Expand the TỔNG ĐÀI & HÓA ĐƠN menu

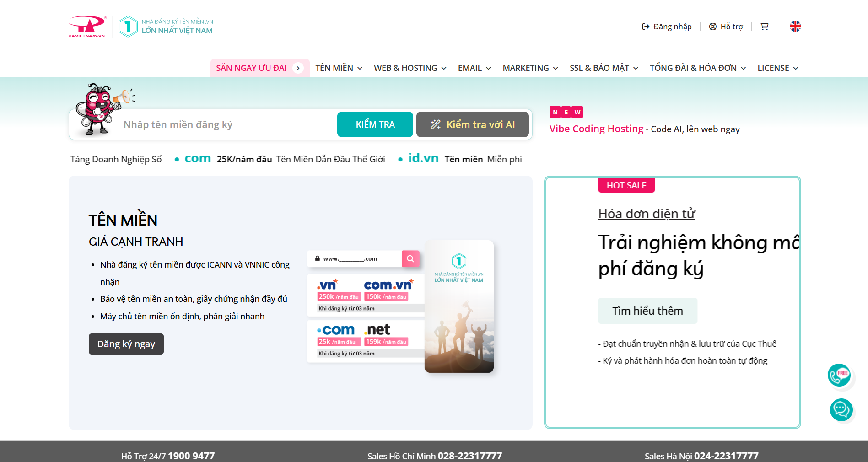pyautogui.click(x=698, y=68)
